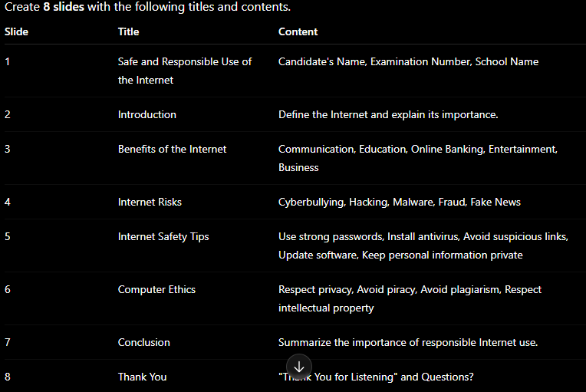Click the 'Update software, Keep personal information private' line
The height and width of the screenshot is (392, 586).
[x=400, y=255]
